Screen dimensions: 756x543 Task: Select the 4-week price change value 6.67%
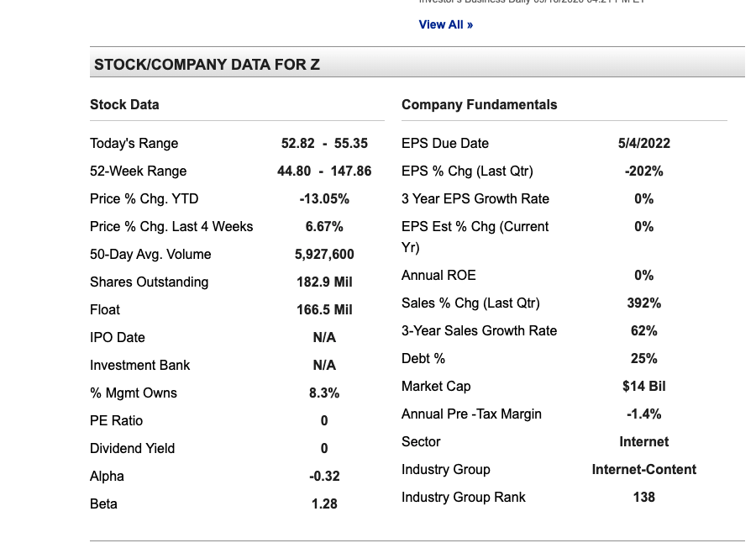(324, 226)
